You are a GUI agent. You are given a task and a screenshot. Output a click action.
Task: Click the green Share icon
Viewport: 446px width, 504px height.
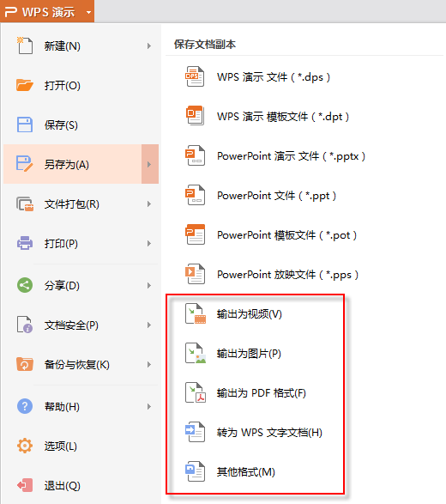coord(25,285)
